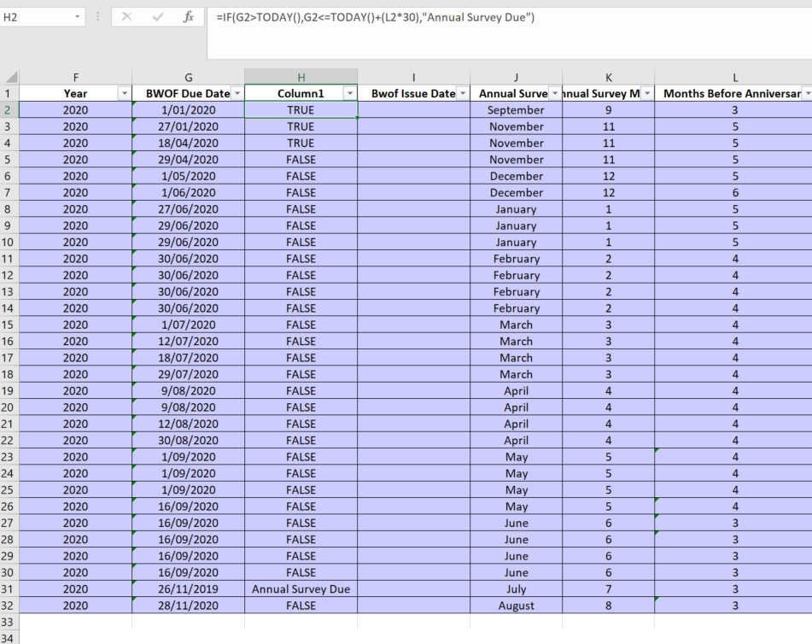Open the Column1 filter dropdown
The height and width of the screenshot is (644, 812).
point(350,93)
